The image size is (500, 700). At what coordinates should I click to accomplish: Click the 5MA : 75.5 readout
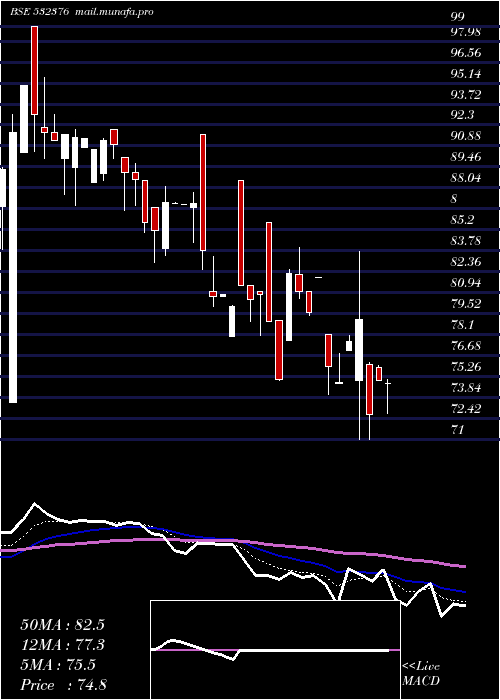(x=58, y=665)
